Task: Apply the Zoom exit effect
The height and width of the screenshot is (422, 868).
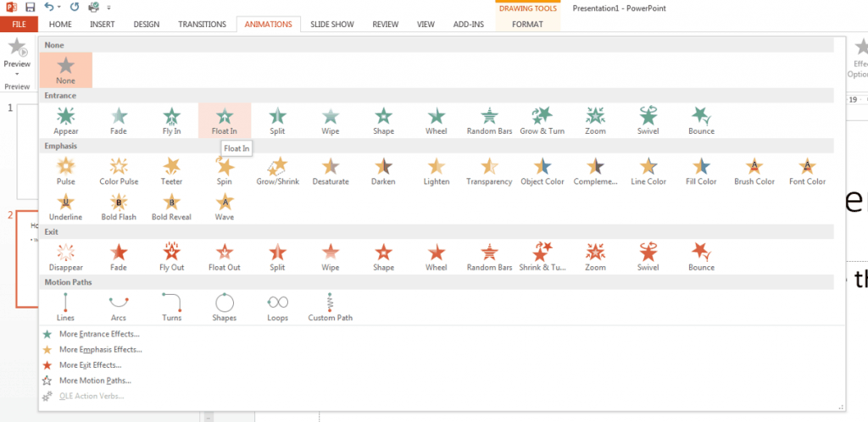Action: click(x=595, y=257)
